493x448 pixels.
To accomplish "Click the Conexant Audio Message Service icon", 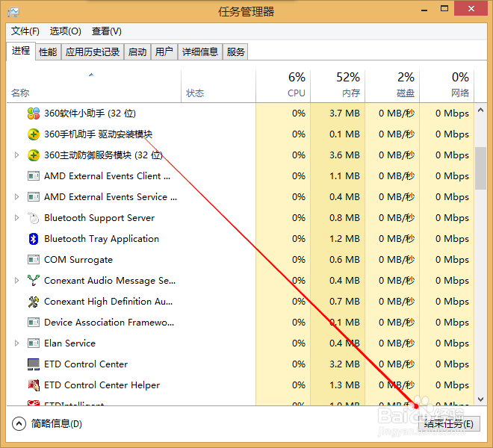I will pyautogui.click(x=34, y=281).
